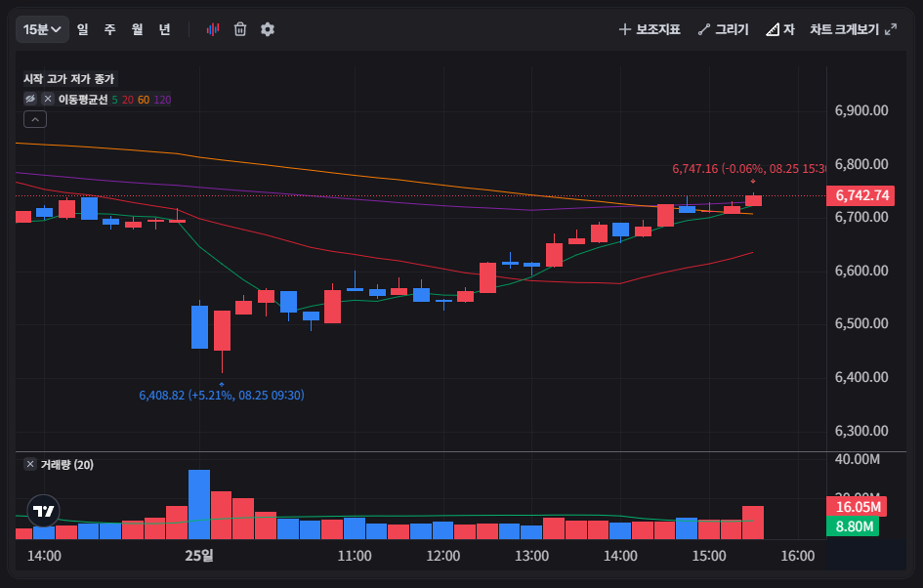The height and width of the screenshot is (588, 923).
Task: Select the red 20-period moving average value
Action: tap(128, 100)
